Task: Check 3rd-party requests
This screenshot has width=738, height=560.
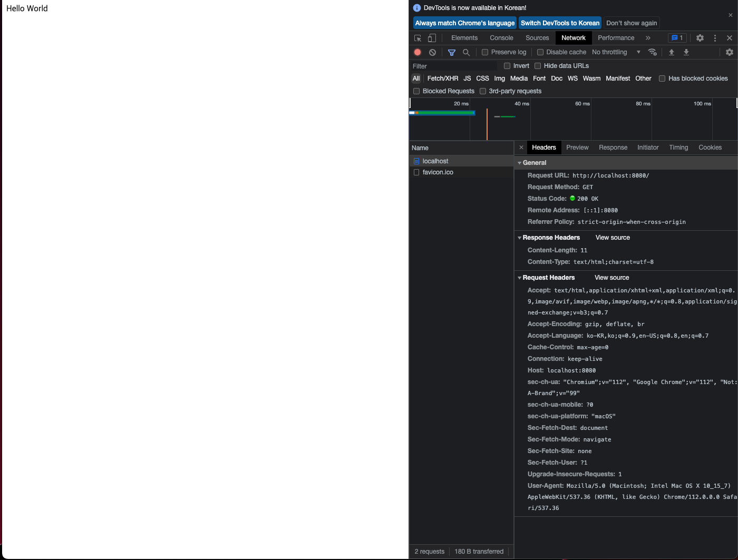Action: pos(483,91)
